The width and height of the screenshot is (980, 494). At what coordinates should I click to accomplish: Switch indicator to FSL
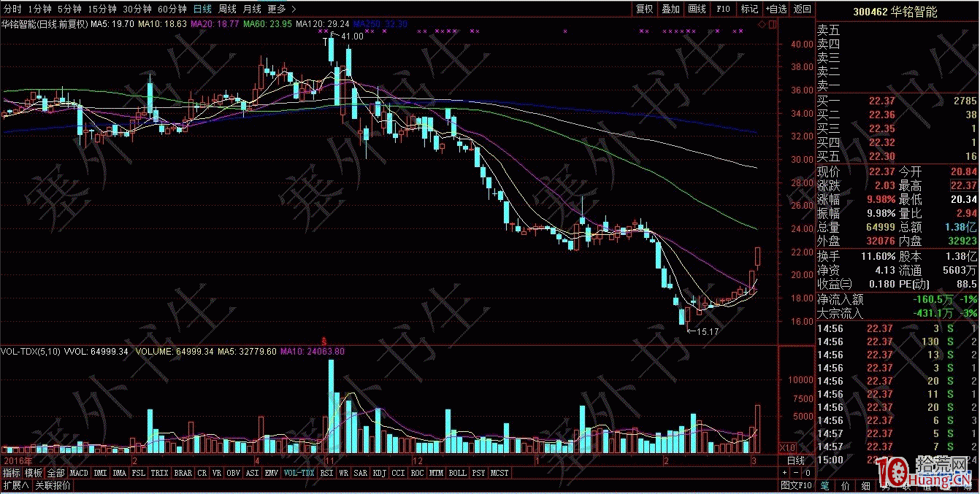click(x=139, y=473)
